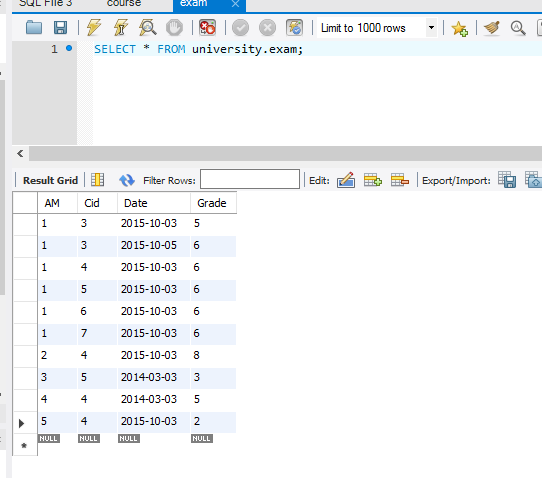
Task: Select new row asterisk header
Action: coord(25,445)
